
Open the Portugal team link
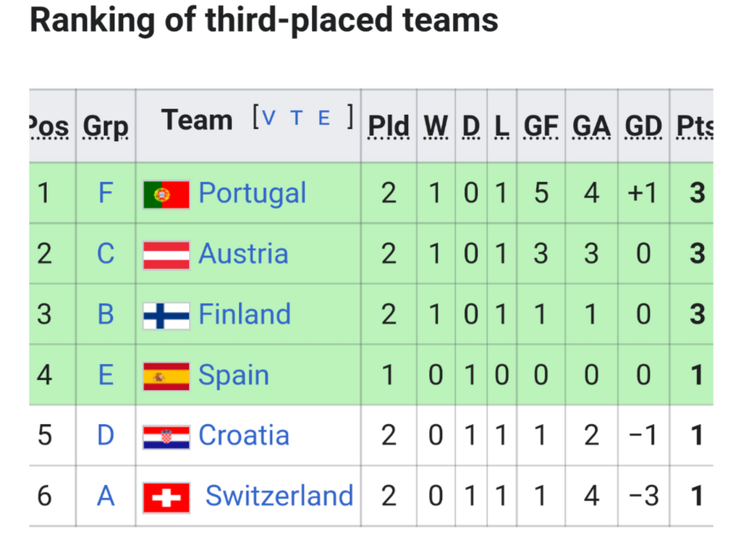[252, 193]
